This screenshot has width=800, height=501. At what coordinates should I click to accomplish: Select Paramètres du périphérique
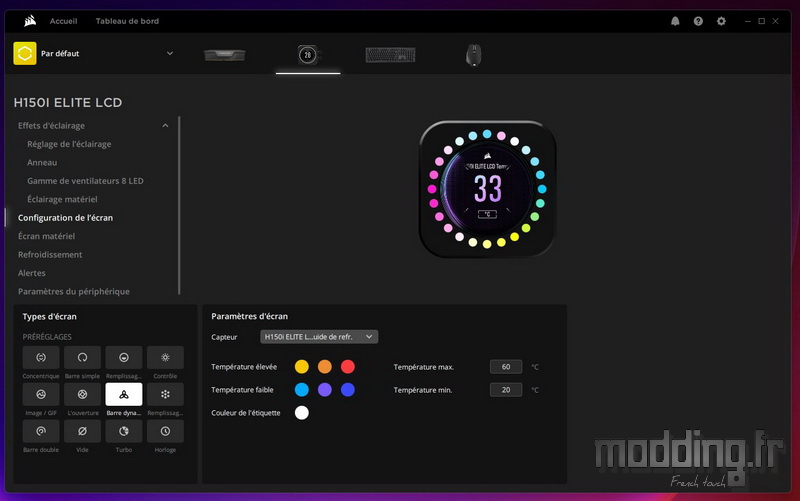(x=73, y=291)
